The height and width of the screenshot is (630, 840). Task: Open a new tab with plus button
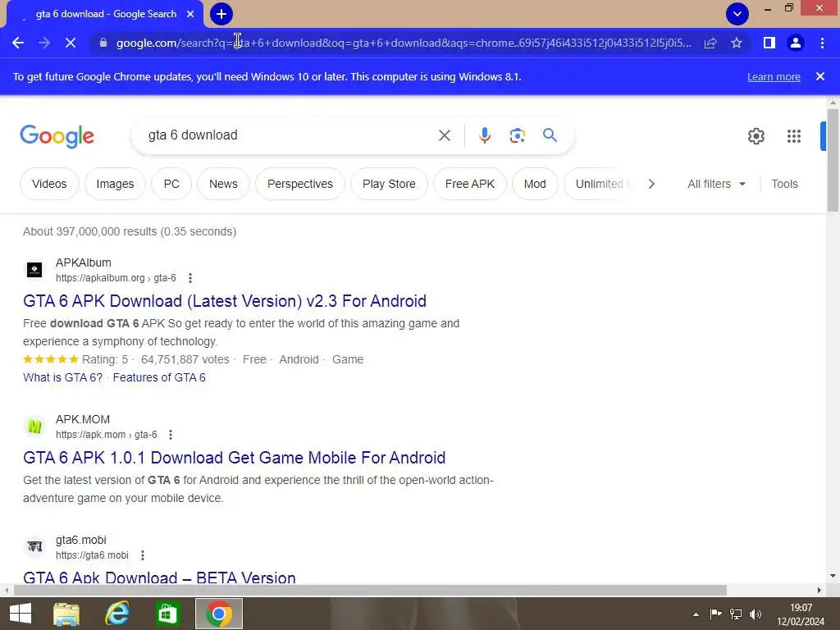(x=221, y=14)
